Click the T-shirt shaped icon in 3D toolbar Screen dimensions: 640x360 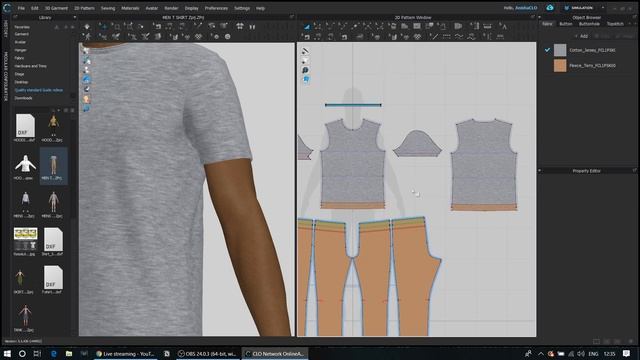[x=240, y=27]
